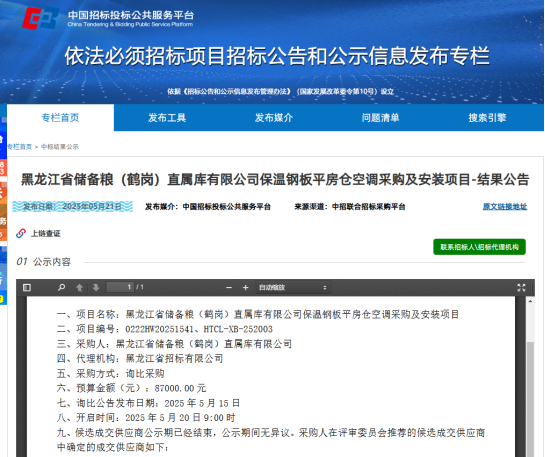Open the 发布媒介 tab
The width and height of the screenshot is (545, 457).
(x=274, y=118)
